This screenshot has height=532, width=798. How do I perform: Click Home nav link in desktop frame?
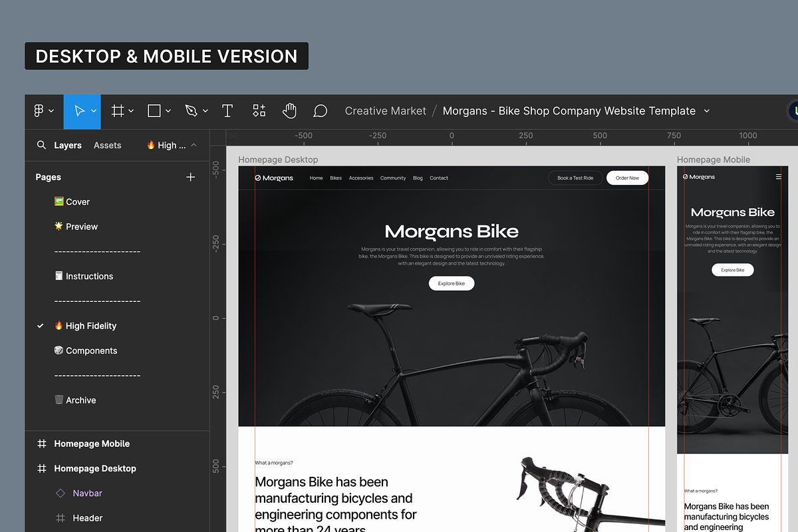(316, 178)
